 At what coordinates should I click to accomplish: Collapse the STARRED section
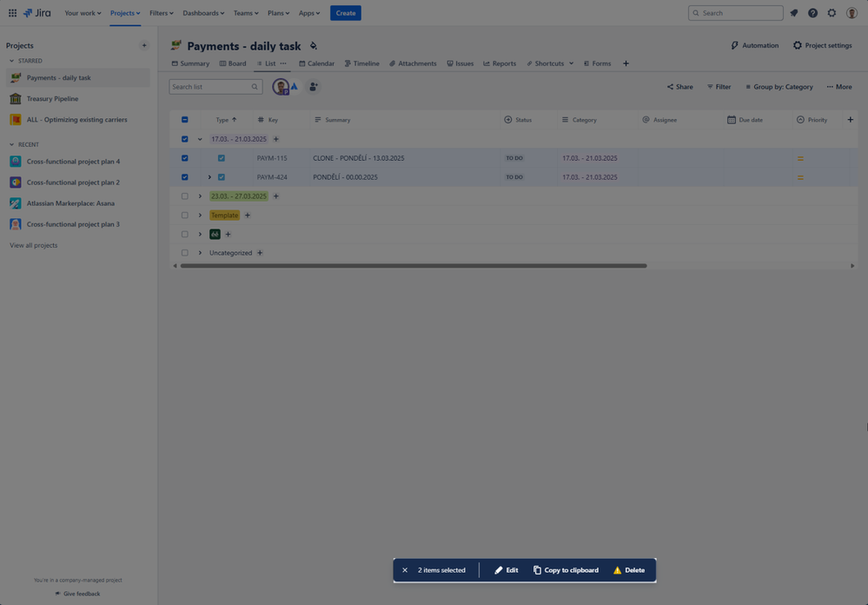[11, 61]
